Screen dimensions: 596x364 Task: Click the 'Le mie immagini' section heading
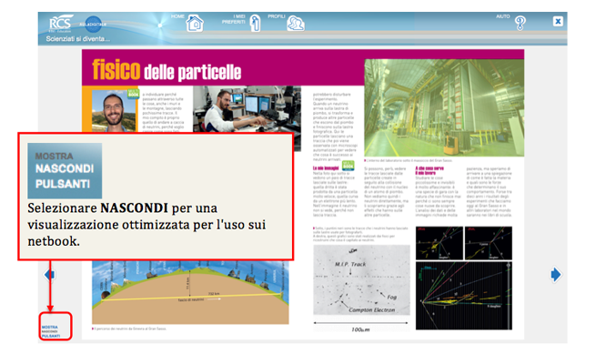click(x=326, y=168)
